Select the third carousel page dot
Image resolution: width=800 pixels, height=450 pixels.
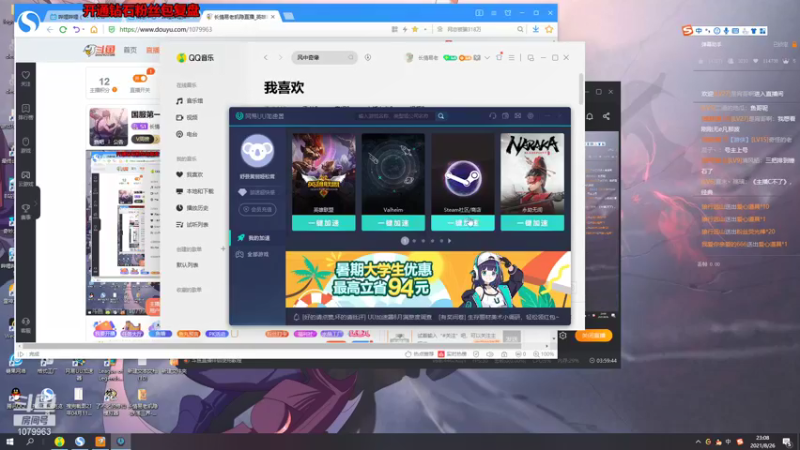[x=423, y=241]
